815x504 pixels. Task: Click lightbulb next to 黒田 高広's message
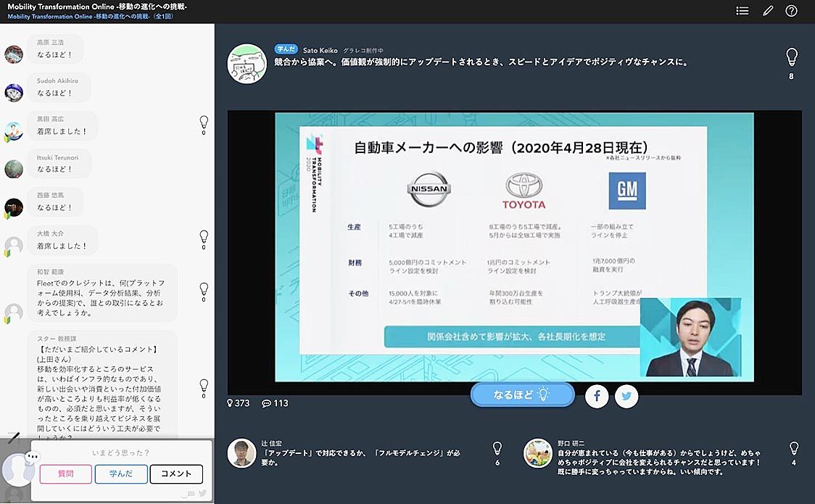[x=204, y=123]
